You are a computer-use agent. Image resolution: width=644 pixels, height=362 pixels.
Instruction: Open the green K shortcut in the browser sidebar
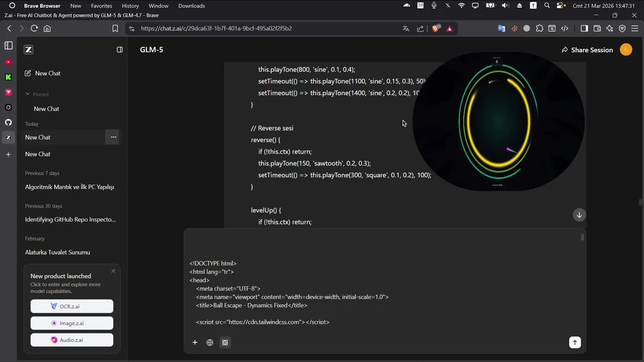[8, 77]
